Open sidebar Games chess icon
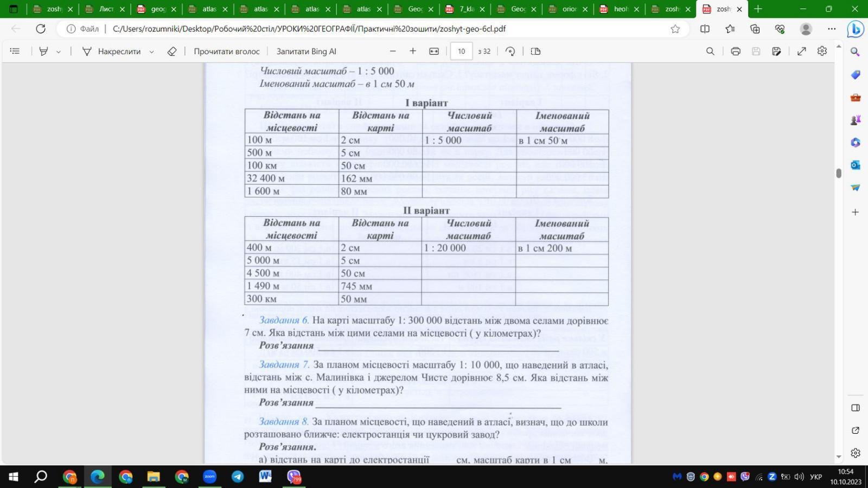This screenshot has height=488, width=868. 856,120
